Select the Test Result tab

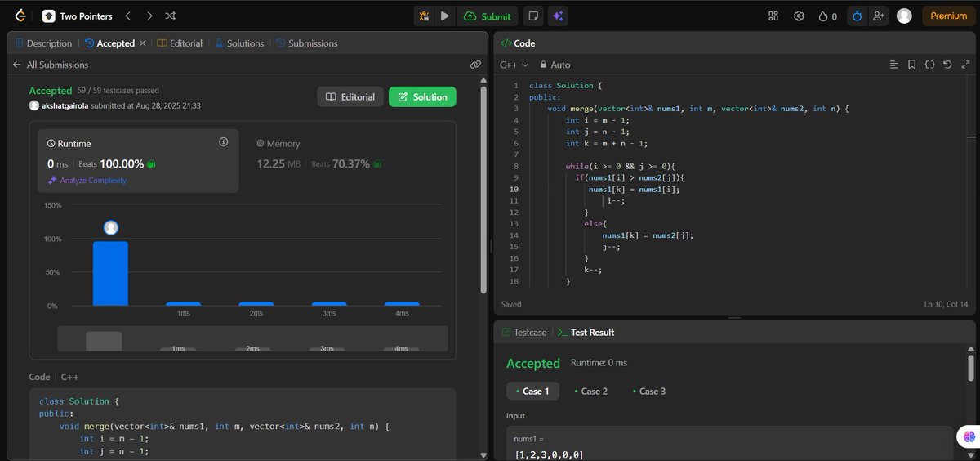[586, 333]
